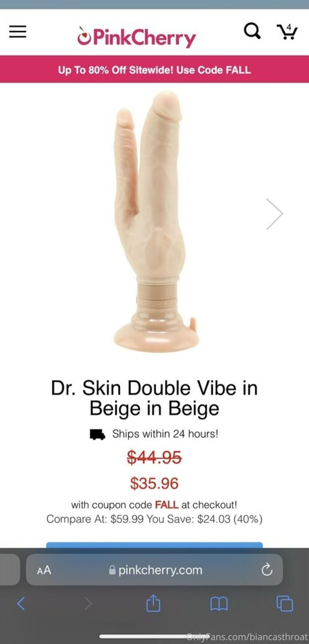
Task: Tap the product photo to enlarge it
Action: [156, 221]
